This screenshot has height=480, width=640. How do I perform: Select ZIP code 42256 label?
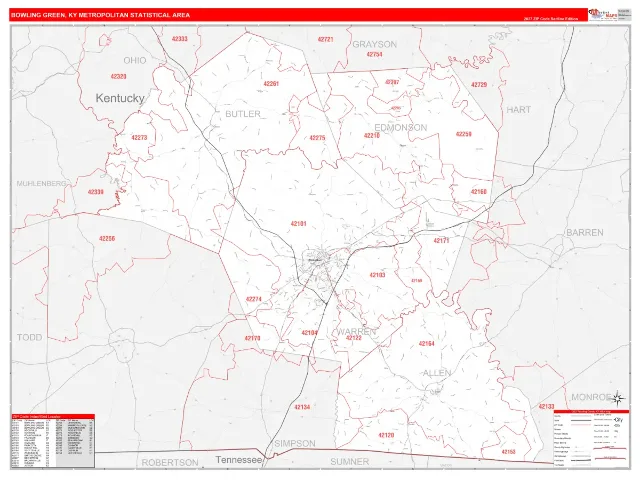click(x=107, y=238)
